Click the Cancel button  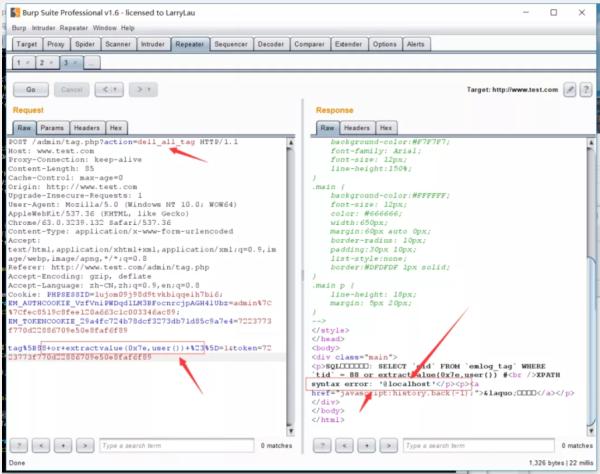coord(72,90)
